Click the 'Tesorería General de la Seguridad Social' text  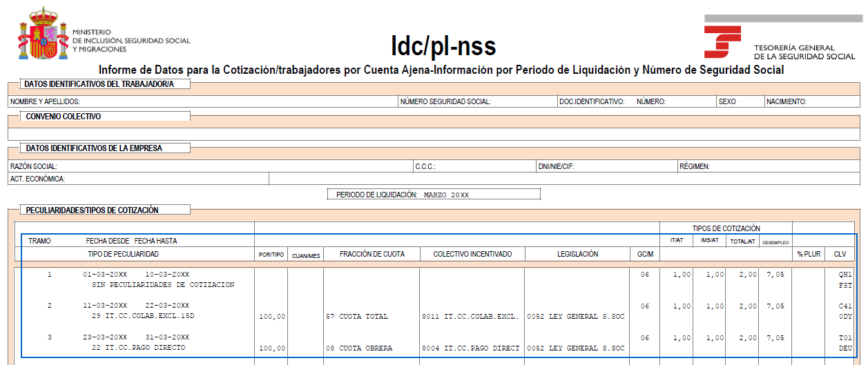click(x=804, y=52)
